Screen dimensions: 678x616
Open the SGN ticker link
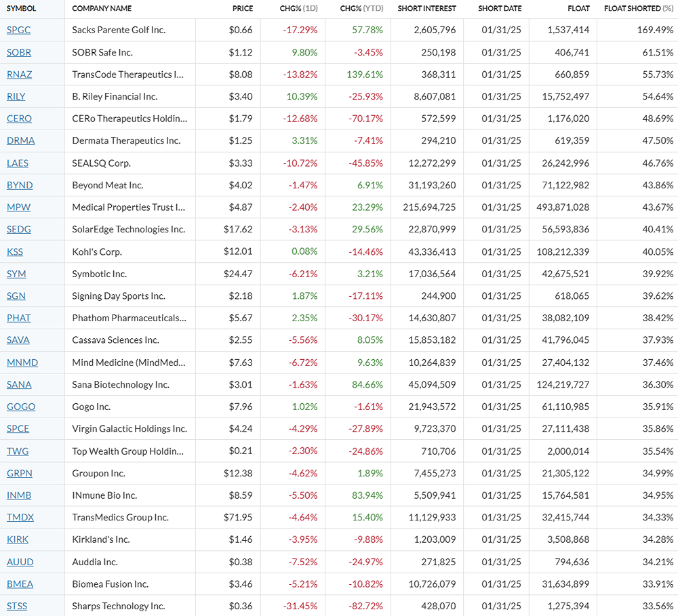click(x=16, y=295)
